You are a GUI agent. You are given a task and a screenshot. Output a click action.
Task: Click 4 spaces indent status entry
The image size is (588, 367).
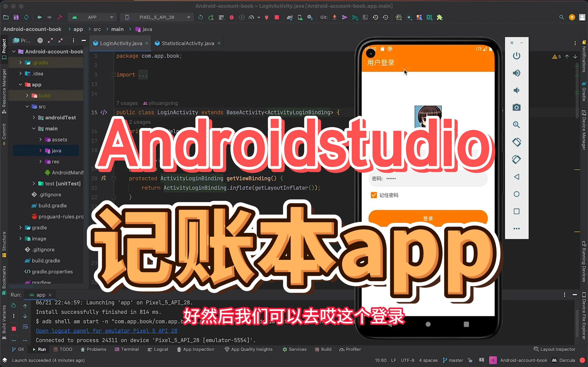click(428, 360)
